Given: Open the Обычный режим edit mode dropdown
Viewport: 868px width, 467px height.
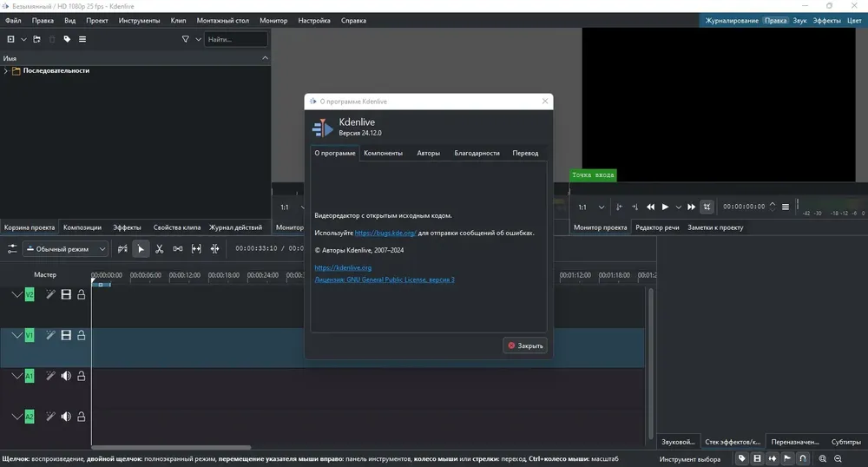Looking at the screenshot, I should [65, 249].
